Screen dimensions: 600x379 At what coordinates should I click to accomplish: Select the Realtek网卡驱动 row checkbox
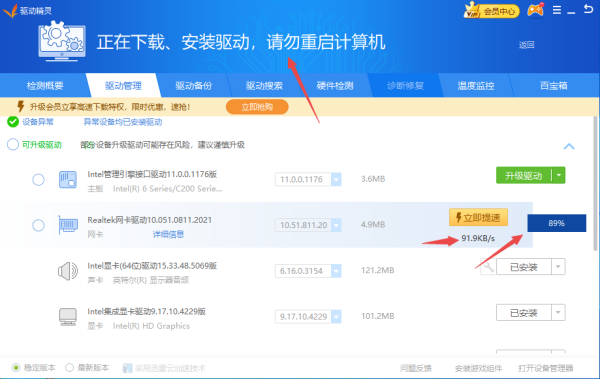coord(38,225)
